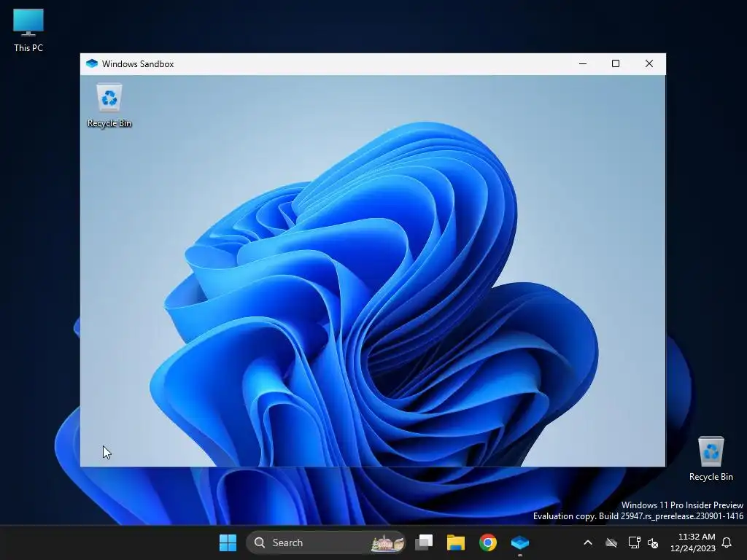Select the This PC desktop icon
The height and width of the screenshot is (560, 747).
point(28,31)
